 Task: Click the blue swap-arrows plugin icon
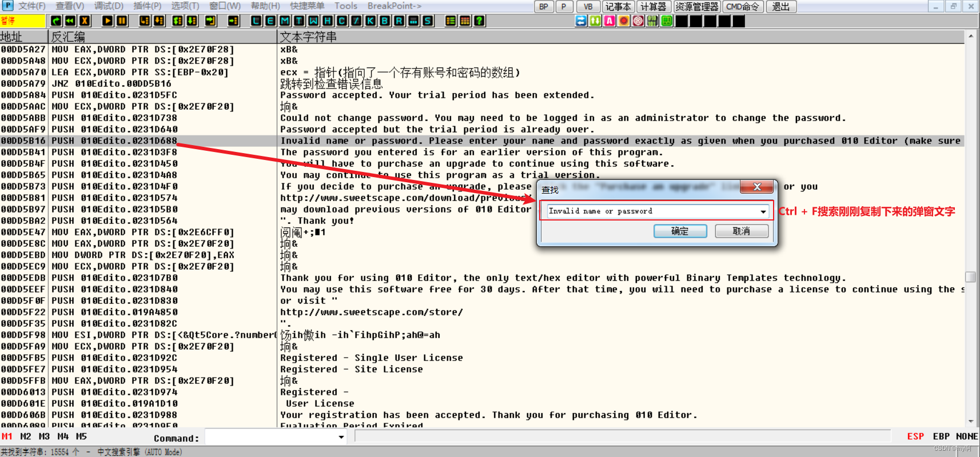pyautogui.click(x=581, y=21)
